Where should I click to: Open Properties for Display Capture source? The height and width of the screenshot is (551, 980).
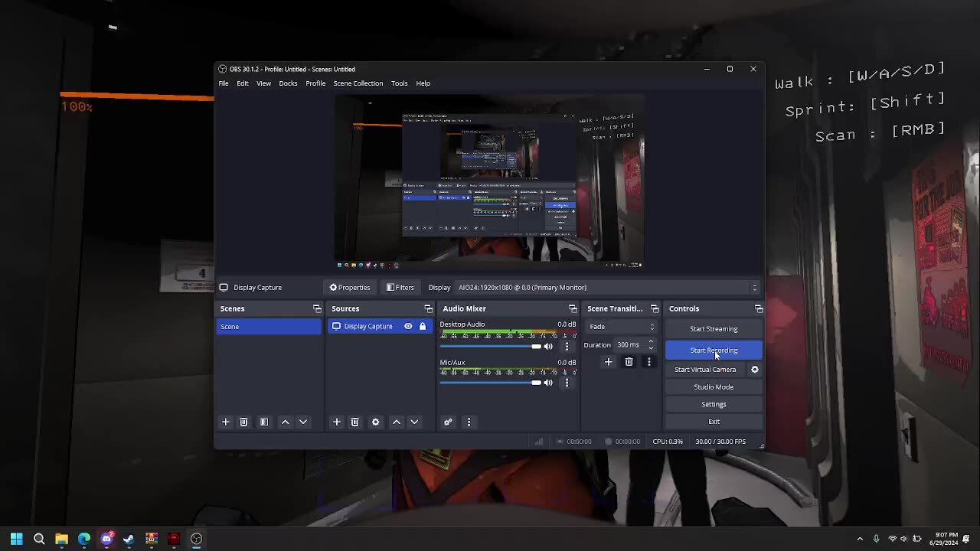coord(350,288)
